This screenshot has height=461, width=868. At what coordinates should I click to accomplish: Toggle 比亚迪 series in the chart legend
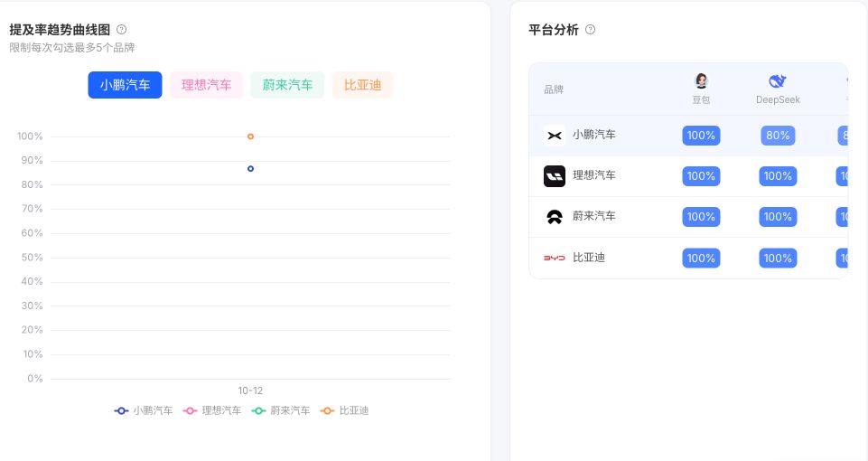tap(344, 410)
